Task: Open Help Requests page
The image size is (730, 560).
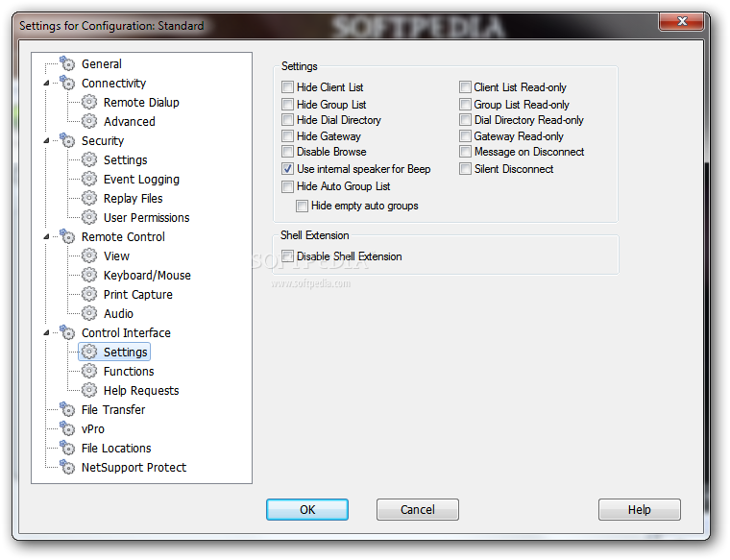Action: pyautogui.click(x=141, y=391)
